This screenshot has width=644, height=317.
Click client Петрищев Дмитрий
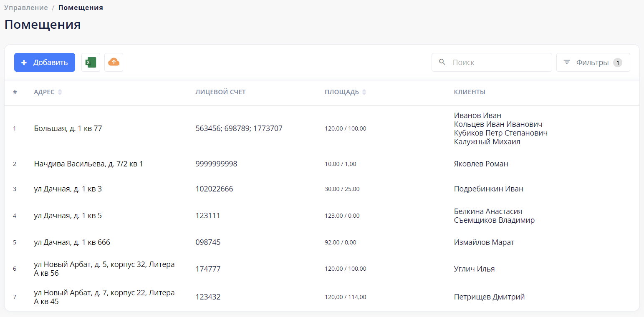pyautogui.click(x=489, y=297)
